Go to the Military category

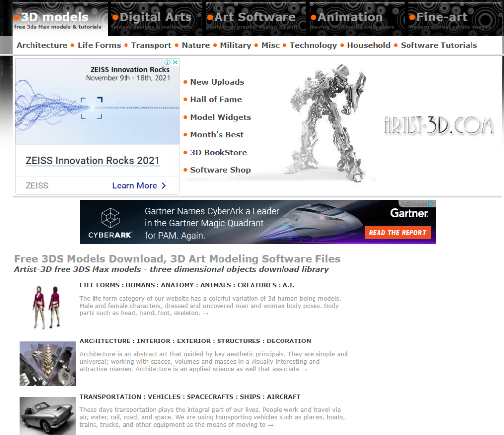tap(236, 45)
